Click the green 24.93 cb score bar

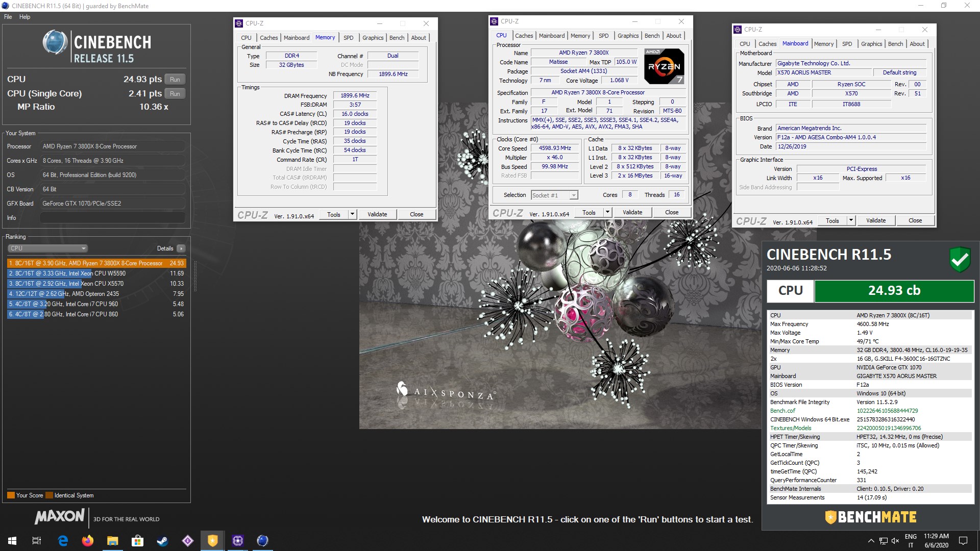(x=894, y=291)
